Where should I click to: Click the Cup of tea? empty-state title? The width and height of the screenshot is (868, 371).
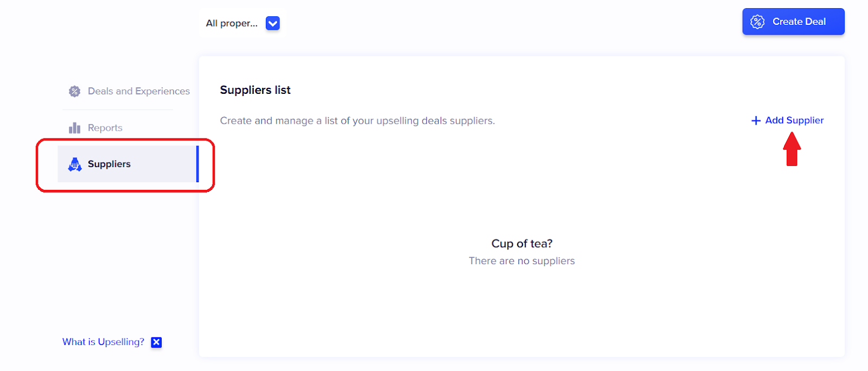[x=522, y=244]
